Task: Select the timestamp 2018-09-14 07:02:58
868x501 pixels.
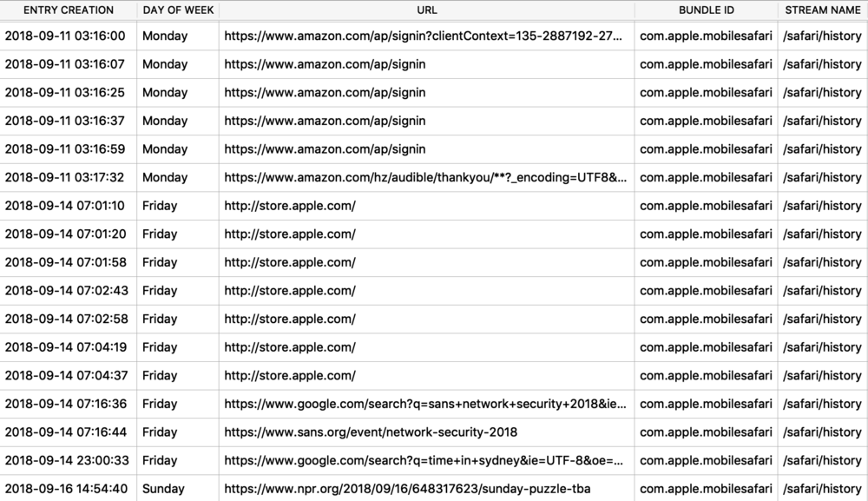Action: (67, 319)
